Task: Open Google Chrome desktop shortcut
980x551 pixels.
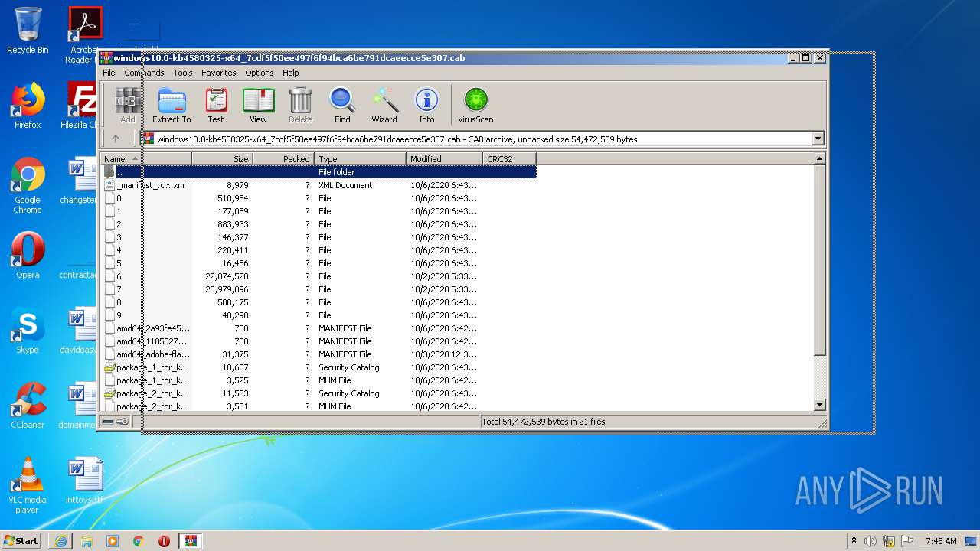Action: pyautogui.click(x=28, y=186)
